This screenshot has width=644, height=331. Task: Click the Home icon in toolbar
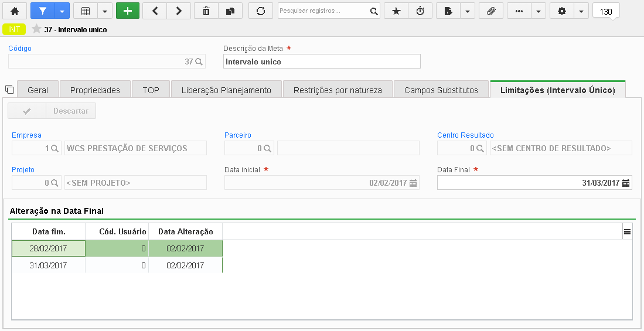[x=15, y=11]
